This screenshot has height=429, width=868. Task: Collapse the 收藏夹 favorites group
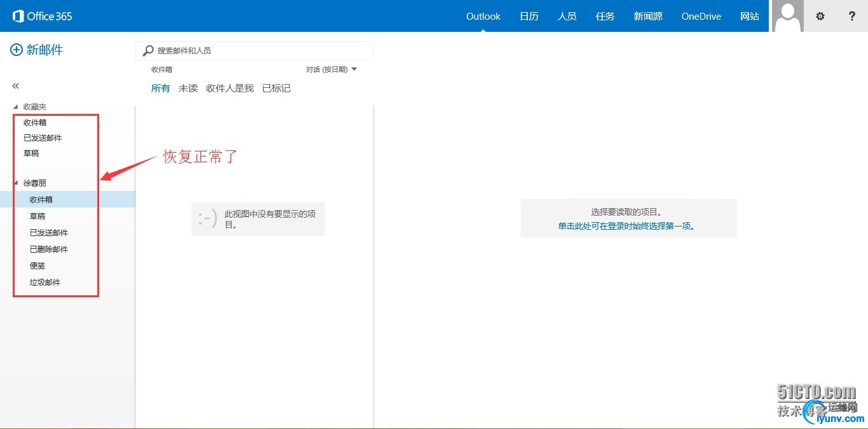click(x=16, y=107)
